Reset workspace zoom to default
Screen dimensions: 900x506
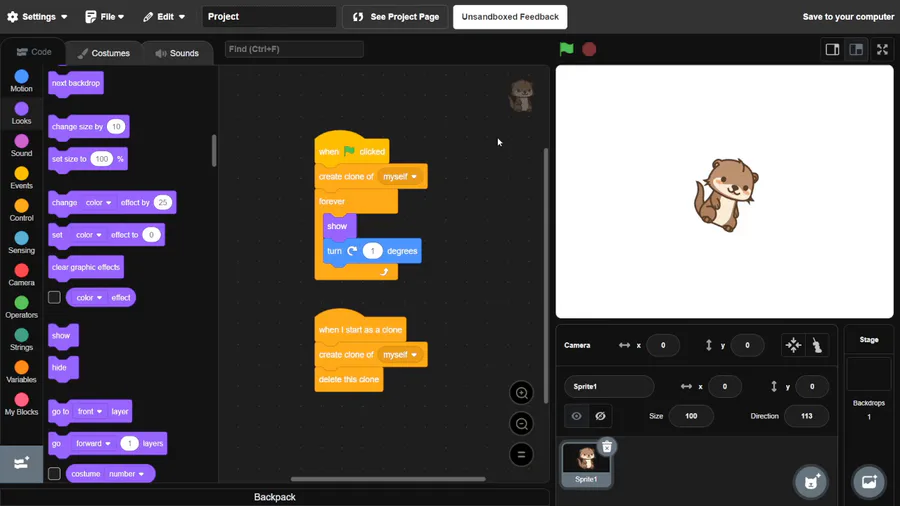(x=521, y=455)
